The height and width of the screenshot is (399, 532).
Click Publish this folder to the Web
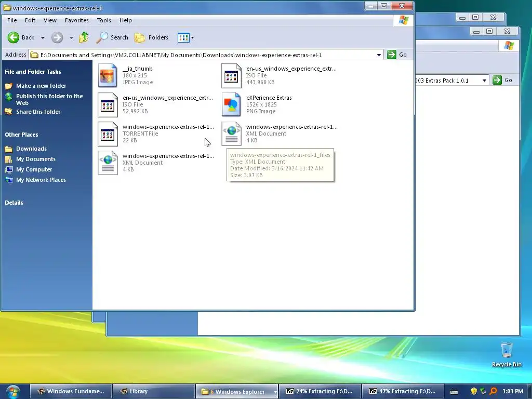[49, 99]
